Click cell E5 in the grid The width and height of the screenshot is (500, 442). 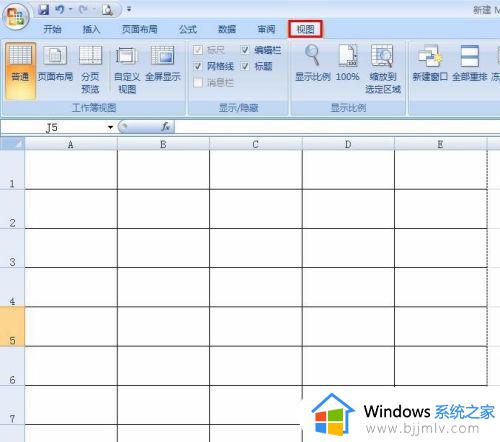coord(441,327)
